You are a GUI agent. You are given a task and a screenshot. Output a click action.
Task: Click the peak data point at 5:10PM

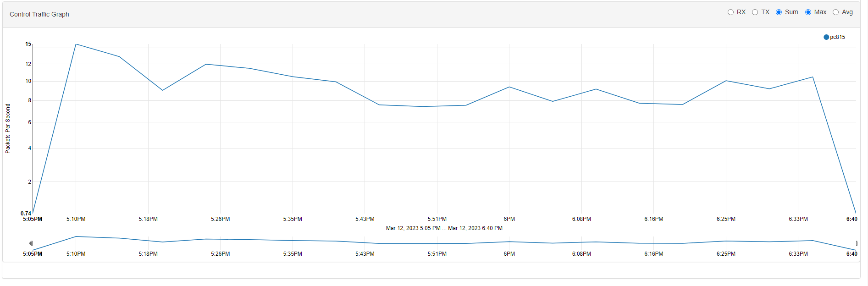pyautogui.click(x=76, y=44)
